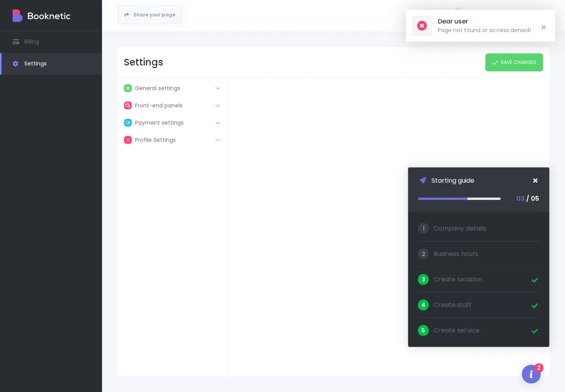565x392 pixels.
Task: Click the pink Front-end panels icon
Action: click(x=128, y=105)
